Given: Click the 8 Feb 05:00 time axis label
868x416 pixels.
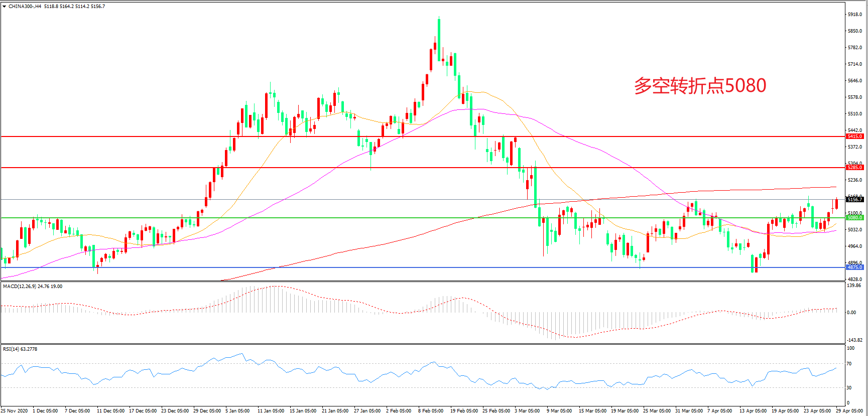Looking at the screenshot, I should click(431, 411).
